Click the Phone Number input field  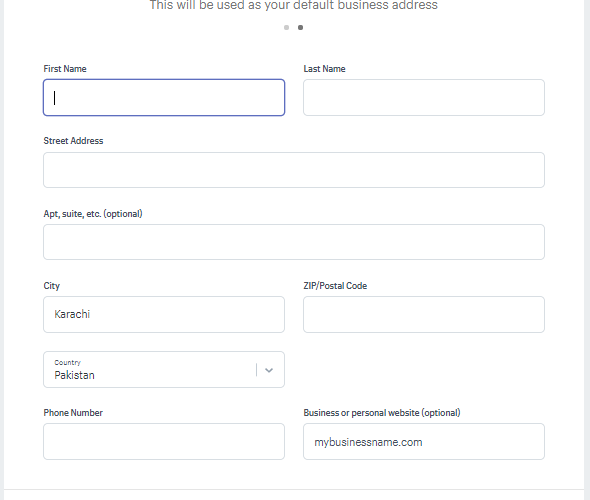point(164,441)
